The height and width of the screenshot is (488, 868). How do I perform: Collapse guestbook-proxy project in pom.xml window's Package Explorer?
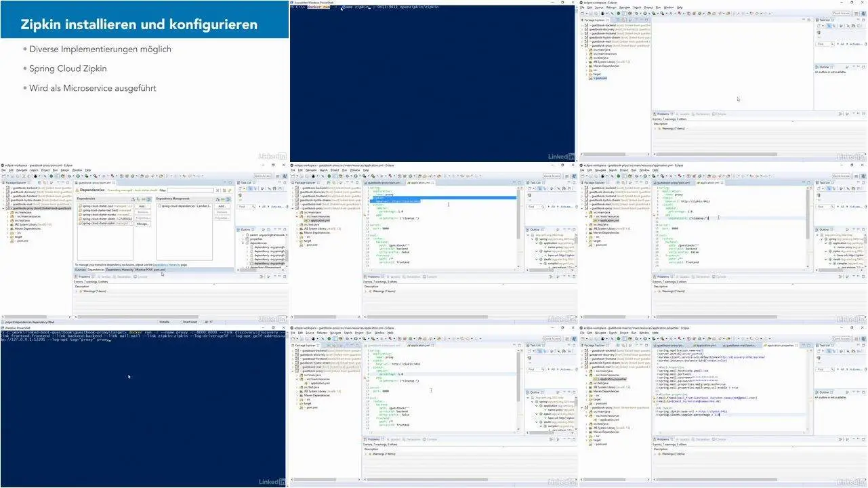click(x=3, y=208)
